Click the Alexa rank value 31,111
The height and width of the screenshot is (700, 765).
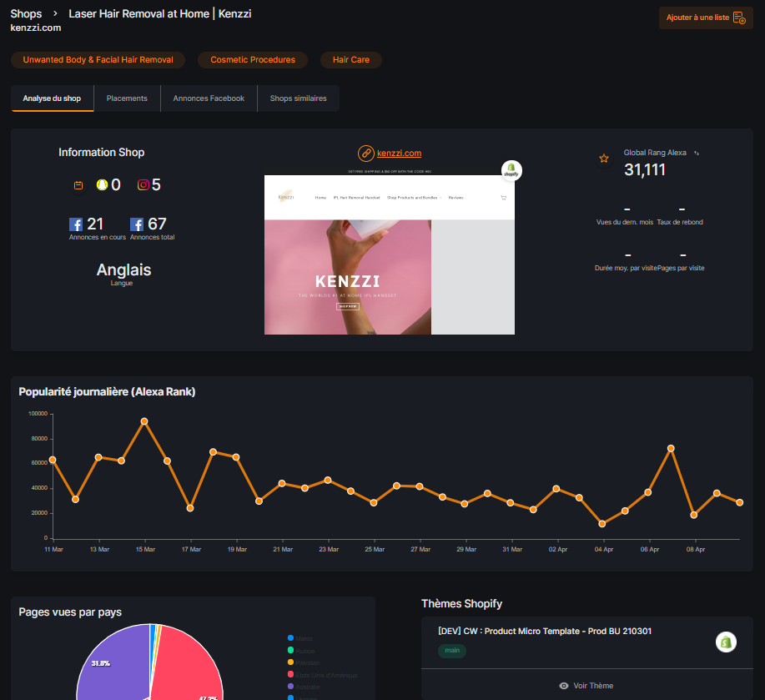click(645, 169)
